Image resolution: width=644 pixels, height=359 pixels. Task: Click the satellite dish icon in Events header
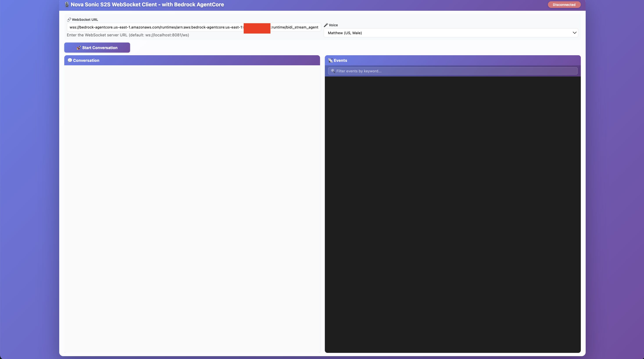click(330, 60)
